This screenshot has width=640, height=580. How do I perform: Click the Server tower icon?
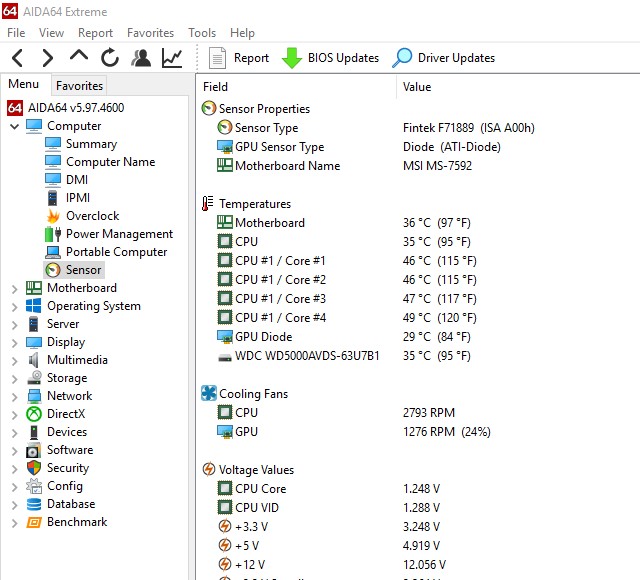coord(33,324)
